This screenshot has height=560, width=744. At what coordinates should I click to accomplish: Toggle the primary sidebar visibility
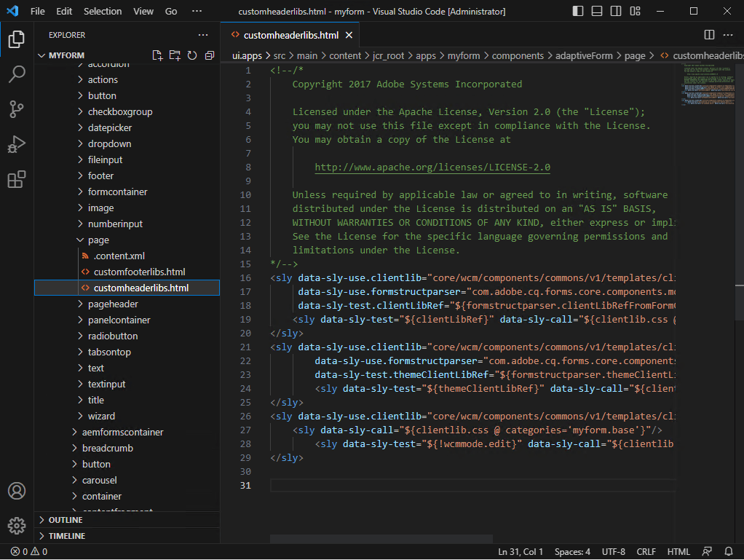[x=577, y=11]
